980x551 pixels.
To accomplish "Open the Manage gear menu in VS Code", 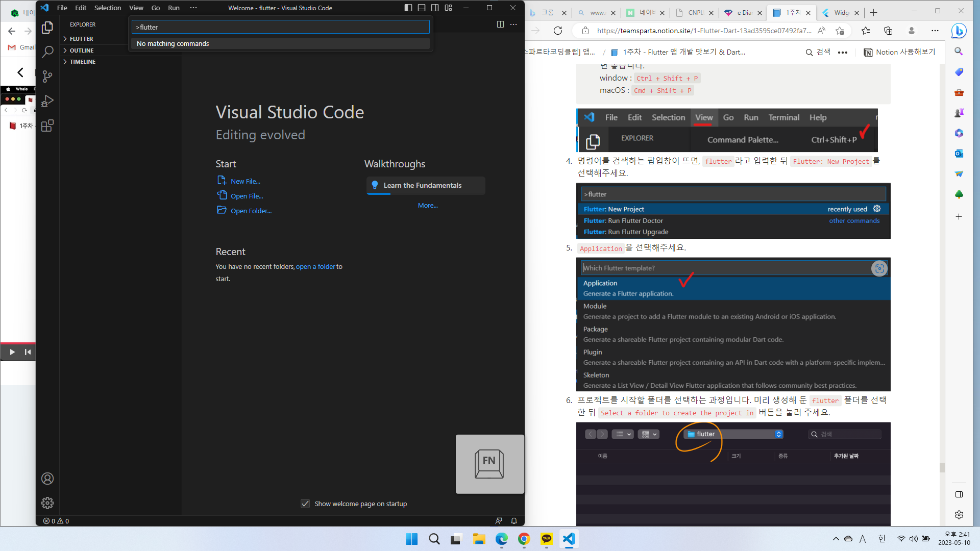I will tap(47, 503).
